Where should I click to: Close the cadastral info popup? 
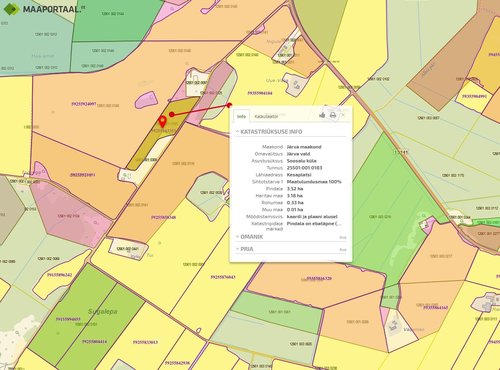[343, 115]
